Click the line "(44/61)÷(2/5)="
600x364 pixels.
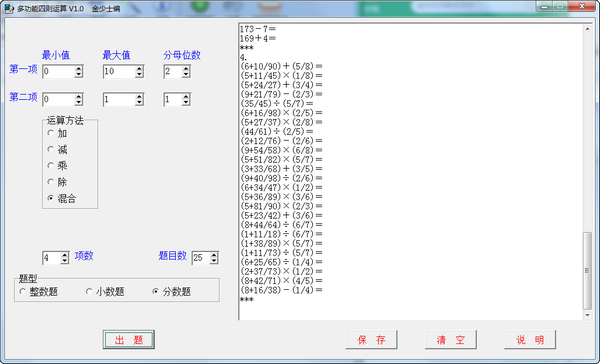coord(277,131)
